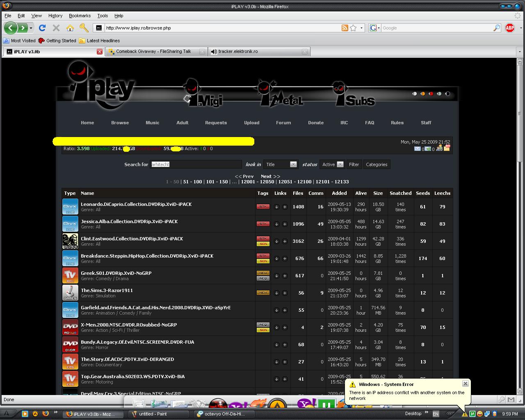Screen dimensions: 525x420
Task: Click download arrow for Leonardo.DiCaprio.Collection
Action: pos(276,207)
